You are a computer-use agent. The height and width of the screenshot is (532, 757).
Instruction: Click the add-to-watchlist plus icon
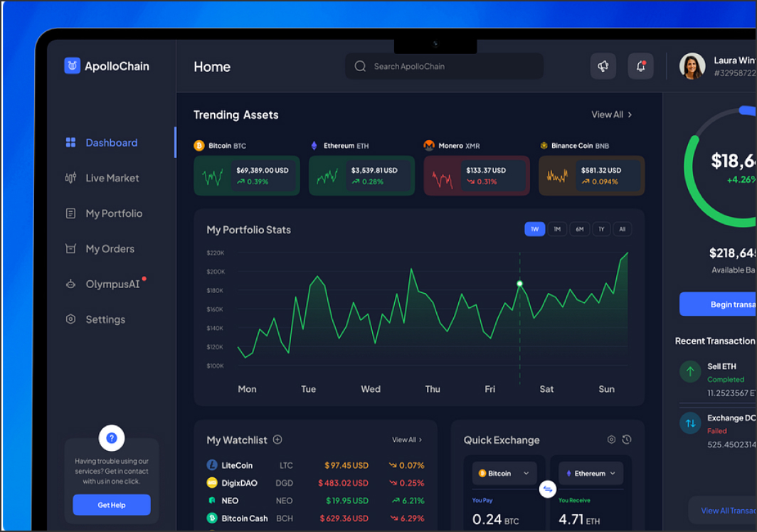pos(277,440)
